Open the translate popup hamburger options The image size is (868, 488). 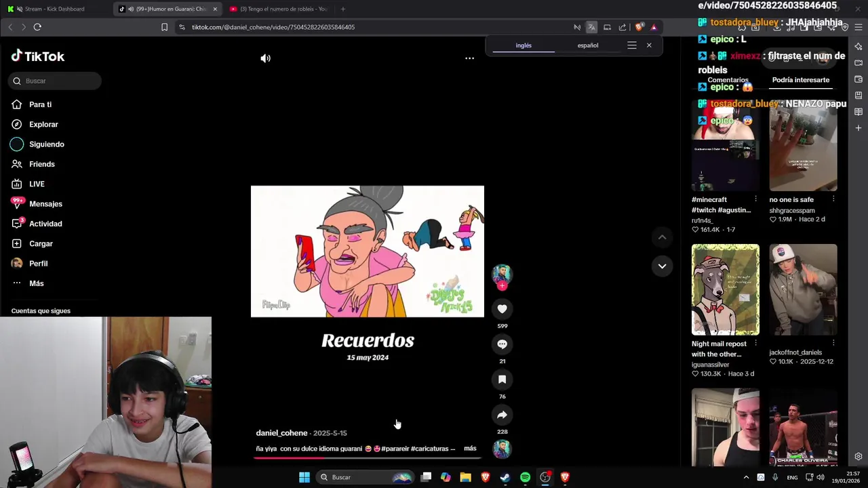pyautogui.click(x=632, y=45)
